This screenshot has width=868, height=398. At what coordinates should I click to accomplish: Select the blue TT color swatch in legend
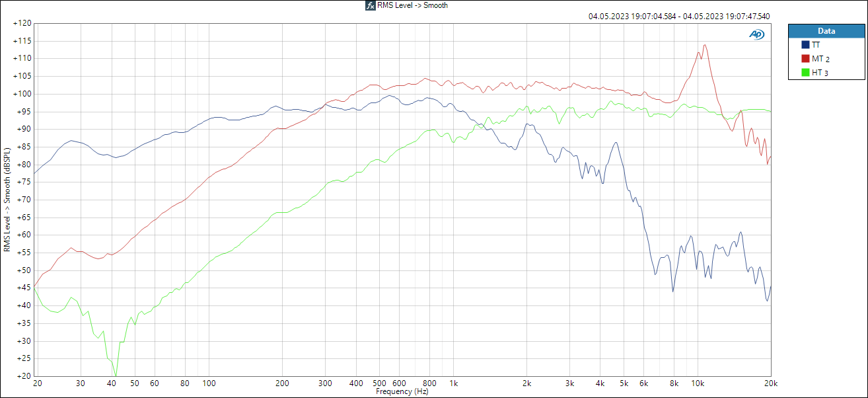[x=805, y=45]
